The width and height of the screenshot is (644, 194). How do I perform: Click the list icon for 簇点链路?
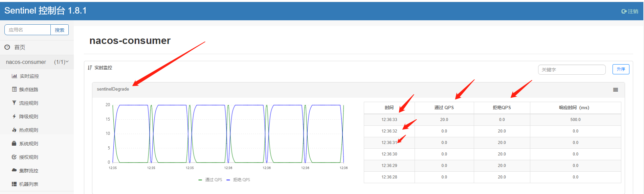(x=14, y=89)
